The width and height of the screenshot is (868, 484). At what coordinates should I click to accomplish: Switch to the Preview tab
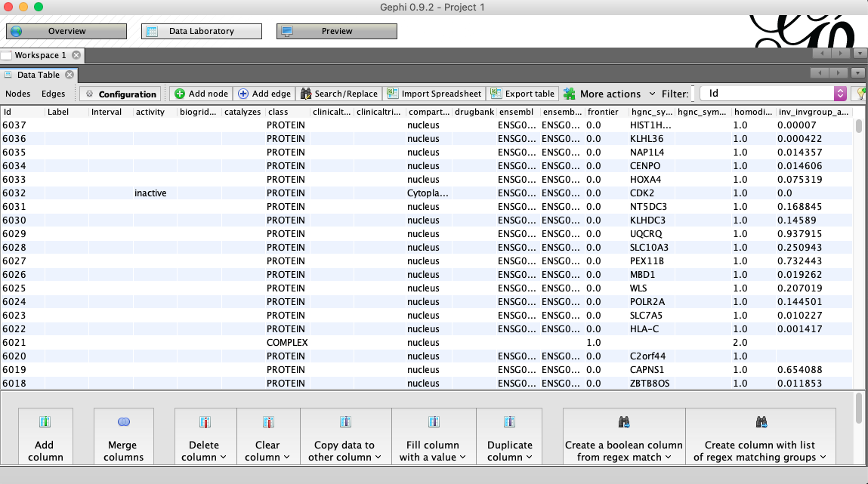tap(336, 31)
